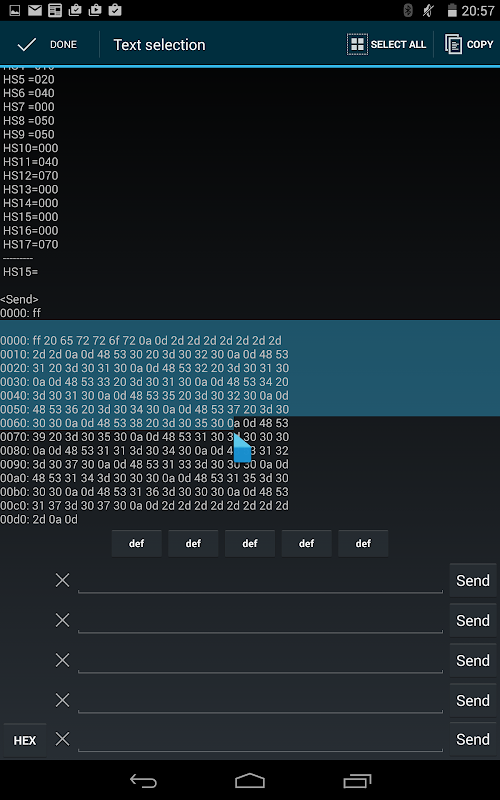Screen dimensions: 500x800
Task: Tap the Select All grid icon
Action: point(357,44)
